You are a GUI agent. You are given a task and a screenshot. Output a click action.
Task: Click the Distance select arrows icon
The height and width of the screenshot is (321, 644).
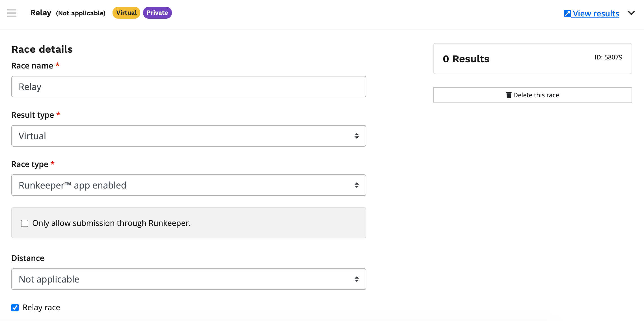pos(357,279)
